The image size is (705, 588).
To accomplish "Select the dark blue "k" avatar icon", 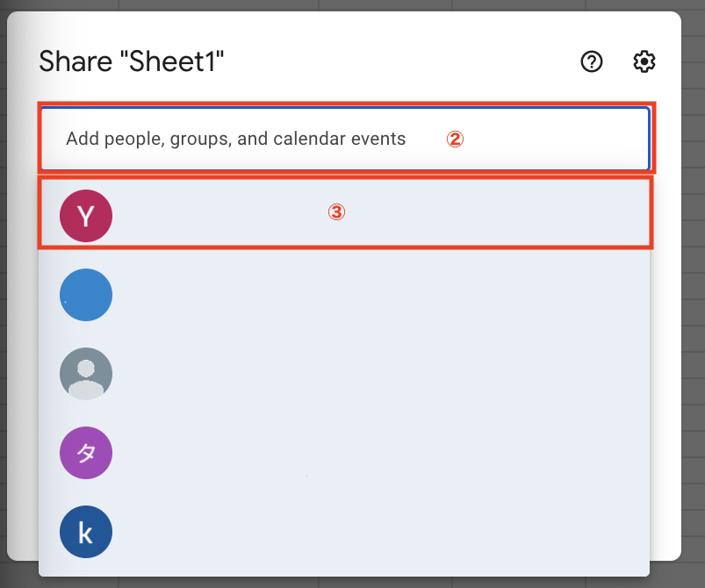I will [x=85, y=532].
